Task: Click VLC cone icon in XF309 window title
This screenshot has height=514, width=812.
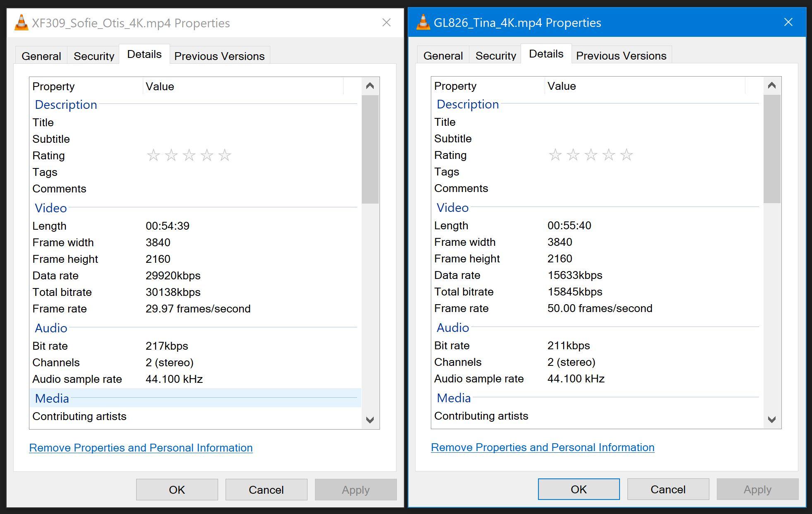Action: [x=22, y=23]
